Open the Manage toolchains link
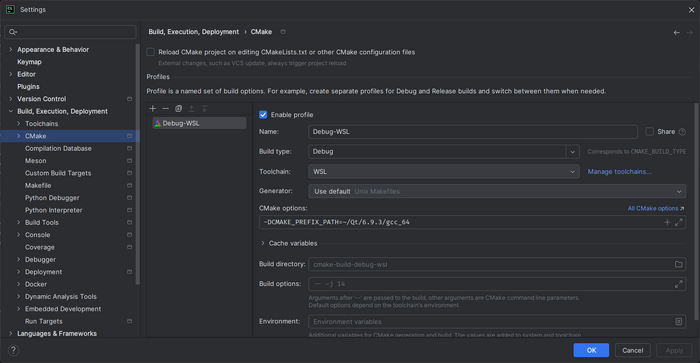Screen dimensions: 700x363 click(x=619, y=171)
